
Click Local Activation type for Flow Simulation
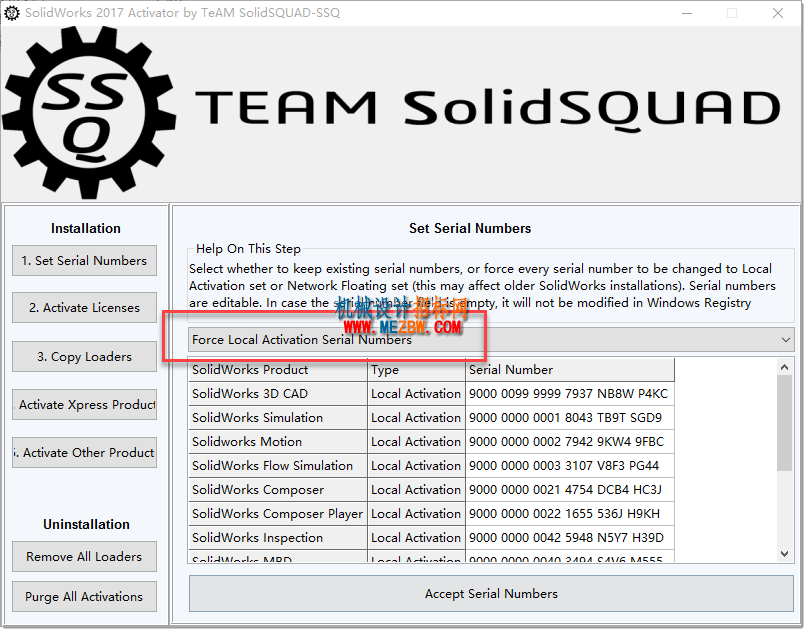click(x=416, y=466)
